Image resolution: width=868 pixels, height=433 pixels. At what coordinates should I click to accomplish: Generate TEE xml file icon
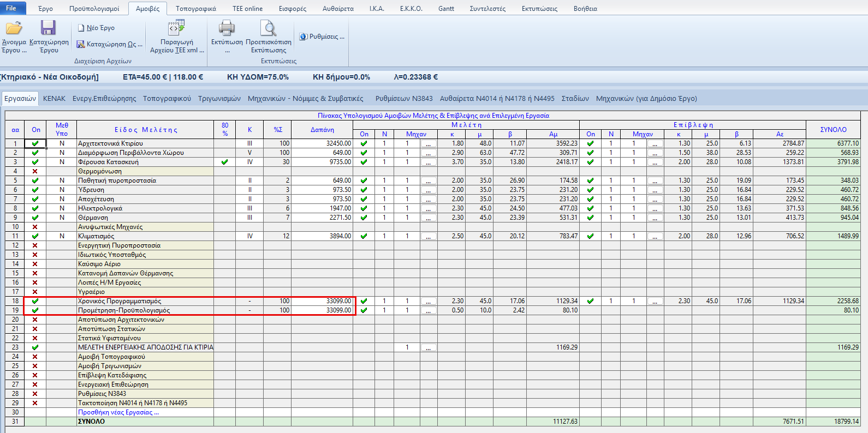click(176, 28)
